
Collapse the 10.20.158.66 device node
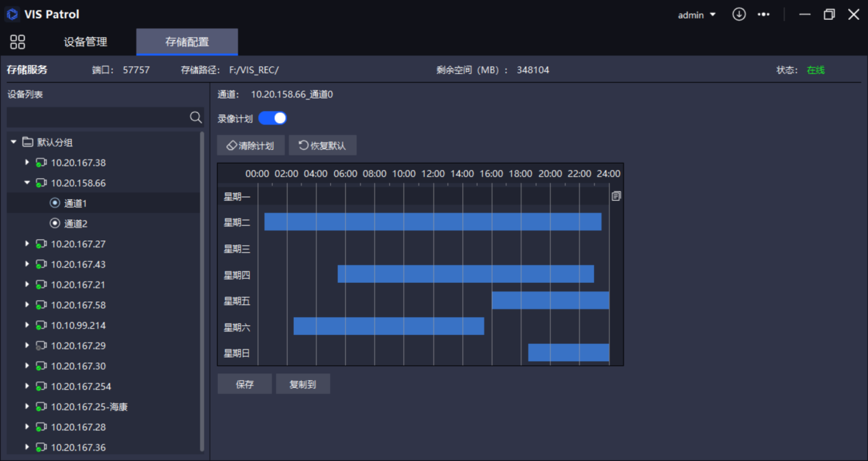click(x=27, y=183)
